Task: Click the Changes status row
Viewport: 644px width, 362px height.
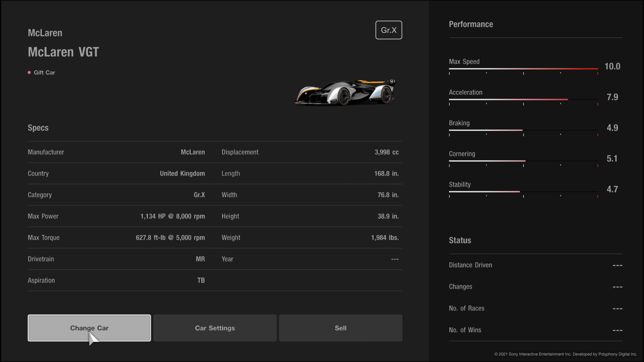Action: point(536,287)
